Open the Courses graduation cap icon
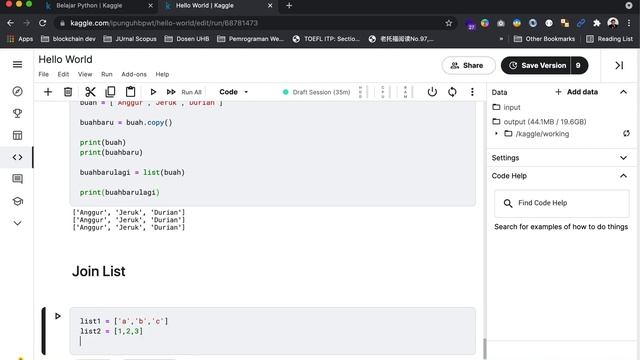640x360 pixels. (x=17, y=201)
